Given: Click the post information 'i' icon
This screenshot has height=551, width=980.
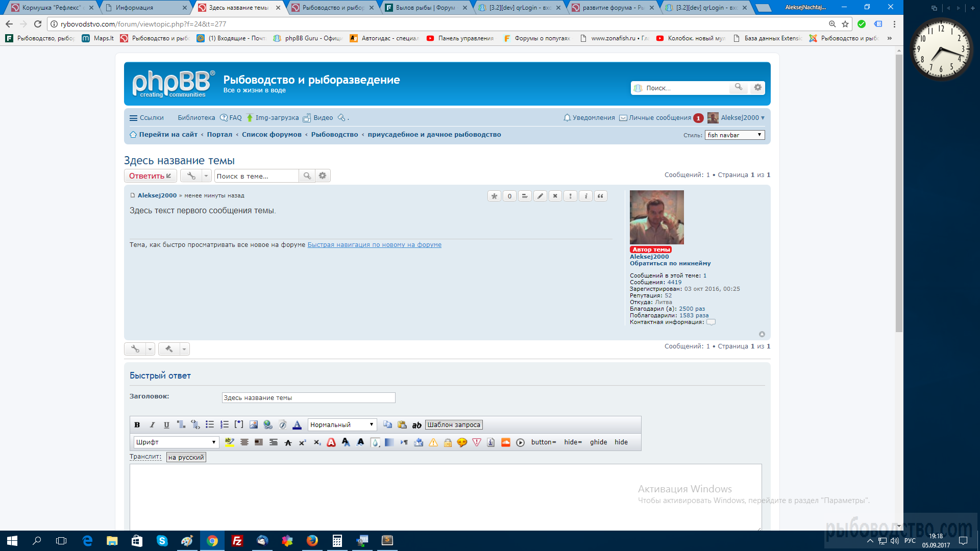Looking at the screenshot, I should pyautogui.click(x=586, y=196).
